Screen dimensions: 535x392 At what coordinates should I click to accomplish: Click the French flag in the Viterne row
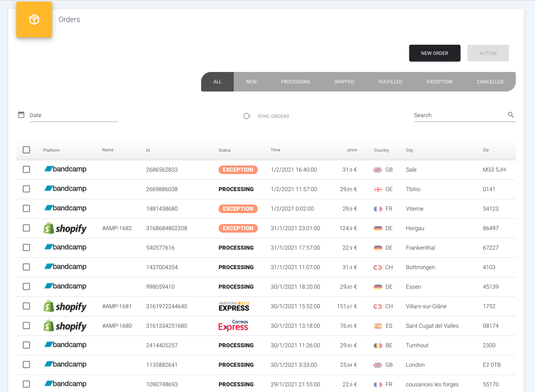coord(378,209)
